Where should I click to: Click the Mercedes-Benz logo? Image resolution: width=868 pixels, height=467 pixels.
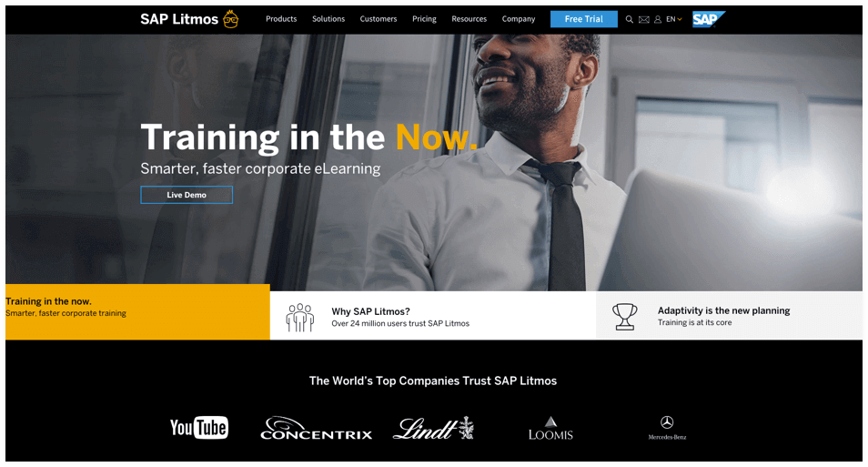667,428
